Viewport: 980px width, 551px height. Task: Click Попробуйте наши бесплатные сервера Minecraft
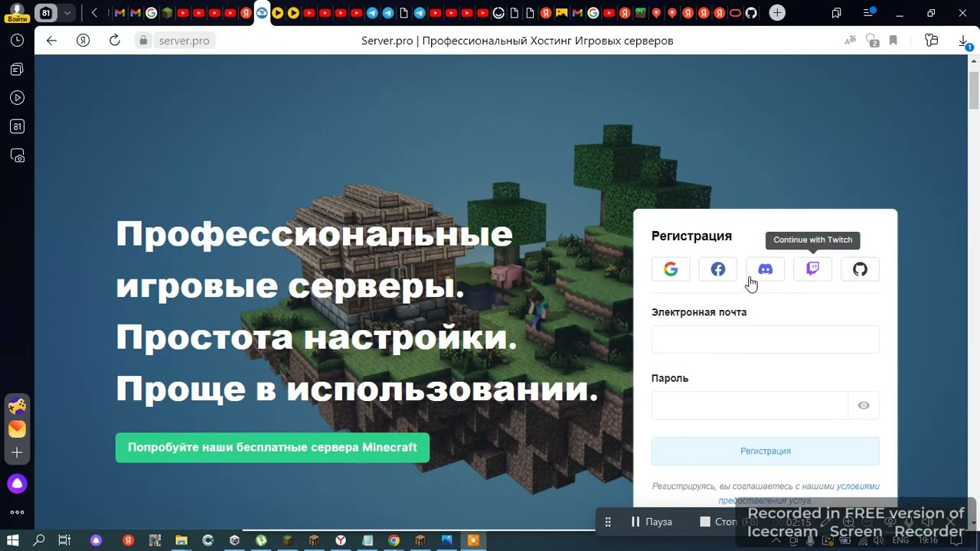pyautogui.click(x=273, y=448)
